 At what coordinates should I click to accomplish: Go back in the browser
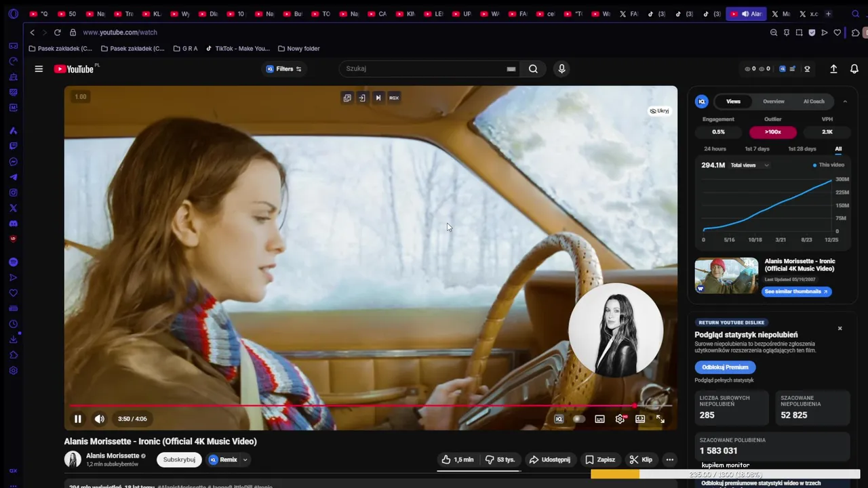[x=32, y=33]
